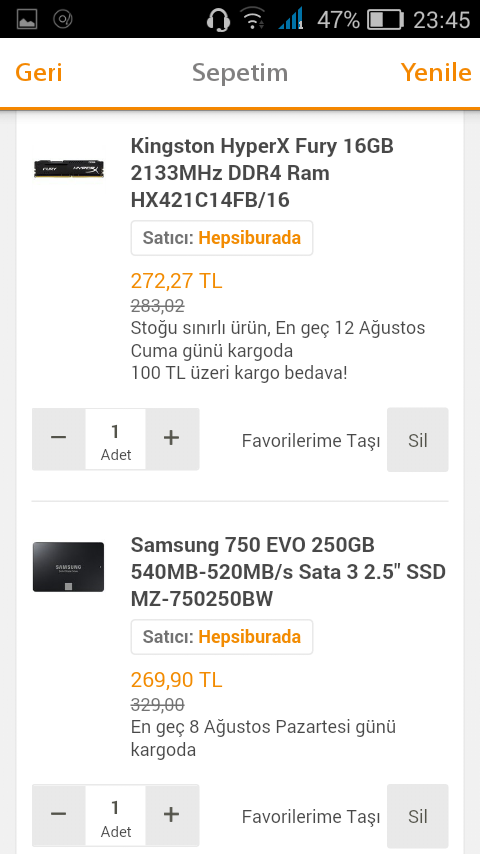Image resolution: width=480 pixels, height=854 pixels.
Task: Tap the Wi-Fi signal icon
Action: pos(253,20)
